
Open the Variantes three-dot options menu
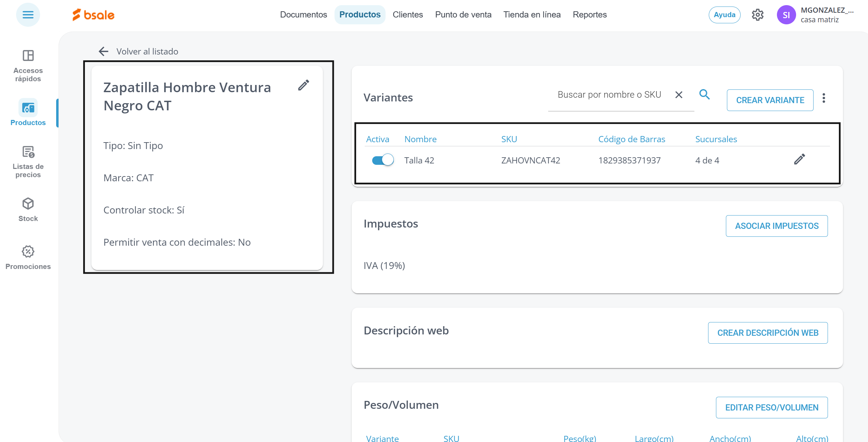[823, 98]
